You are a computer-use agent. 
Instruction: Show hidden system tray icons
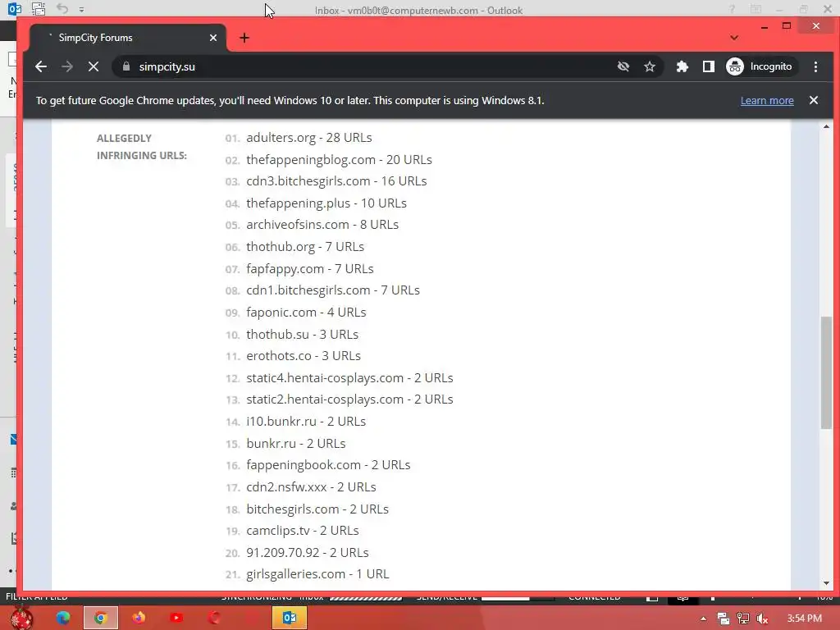[703, 619]
